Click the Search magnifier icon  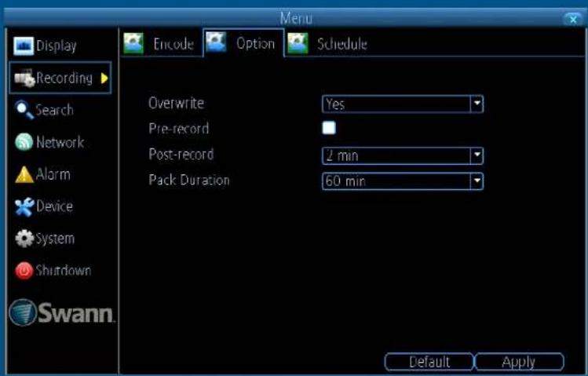tap(24, 110)
